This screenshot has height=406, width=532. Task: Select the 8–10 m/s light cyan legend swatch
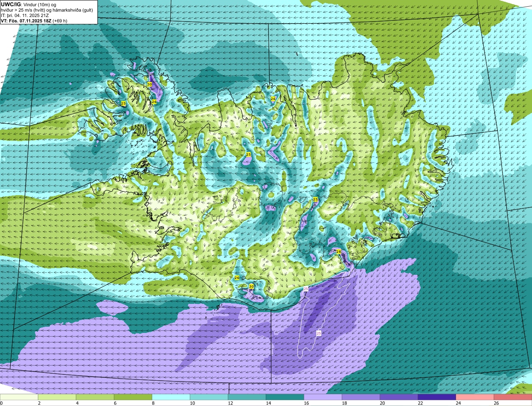171,397
